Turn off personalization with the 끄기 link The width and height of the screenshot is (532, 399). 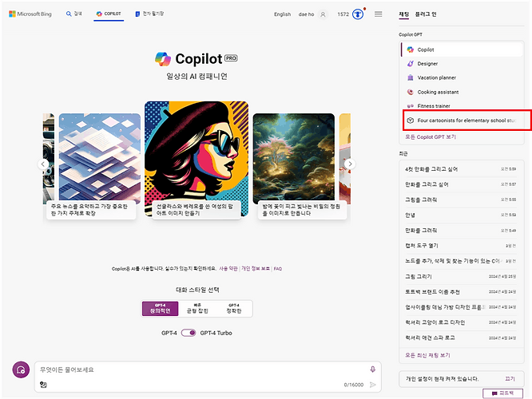click(x=510, y=379)
